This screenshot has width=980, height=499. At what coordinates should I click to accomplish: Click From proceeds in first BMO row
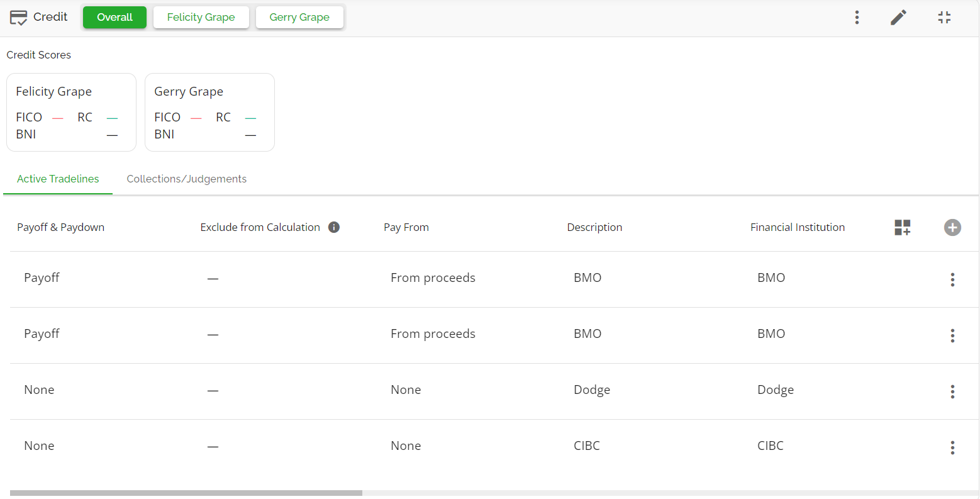pos(433,278)
